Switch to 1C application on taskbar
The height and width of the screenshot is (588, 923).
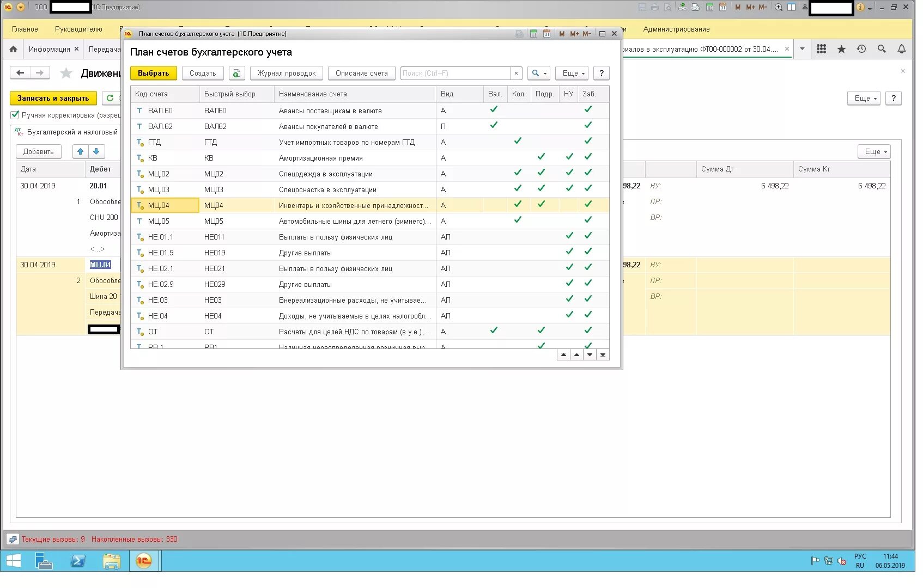click(144, 561)
